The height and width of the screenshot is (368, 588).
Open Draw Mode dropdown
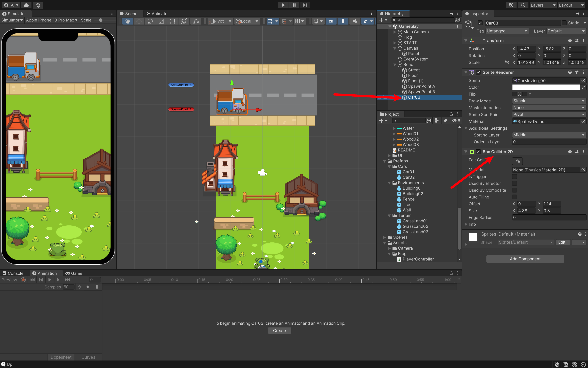coord(549,101)
